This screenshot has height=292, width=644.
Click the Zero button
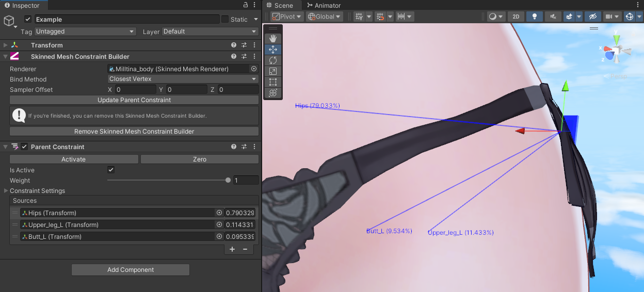coord(200,159)
